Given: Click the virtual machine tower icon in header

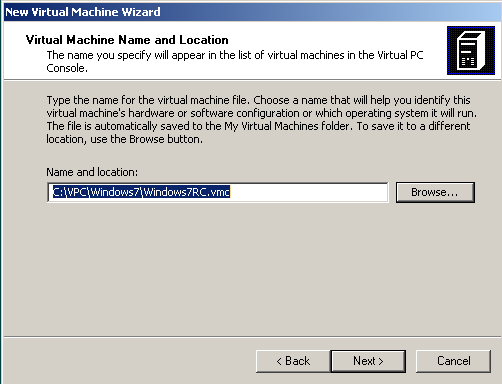Looking at the screenshot, I should click(x=471, y=50).
